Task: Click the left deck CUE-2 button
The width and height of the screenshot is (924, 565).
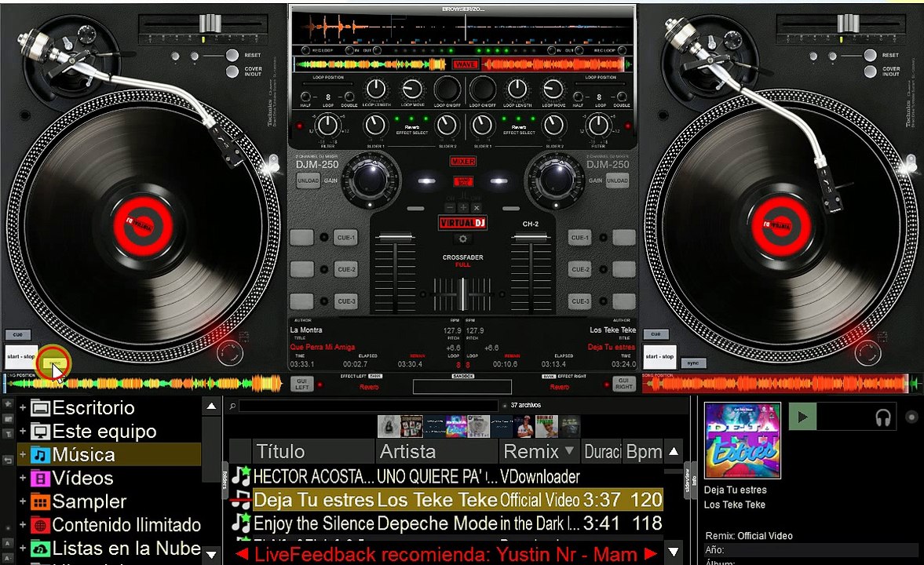Action: (346, 269)
